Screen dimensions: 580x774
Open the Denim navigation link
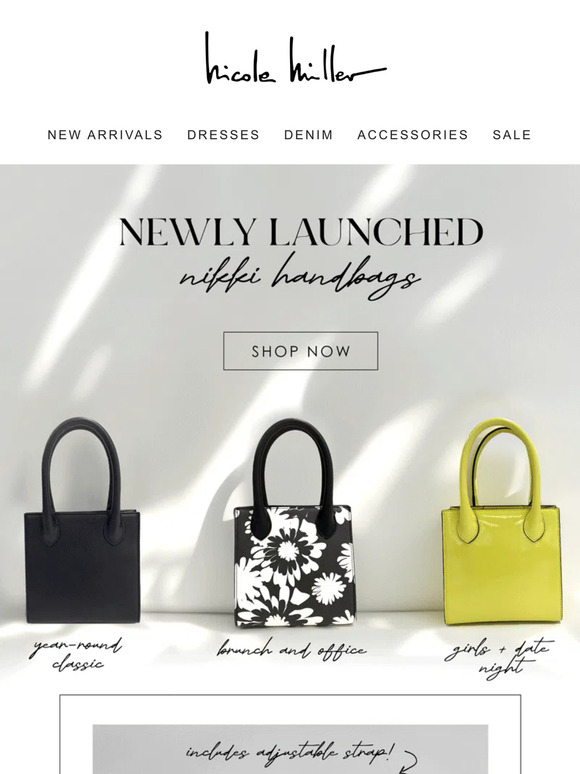[x=309, y=135]
